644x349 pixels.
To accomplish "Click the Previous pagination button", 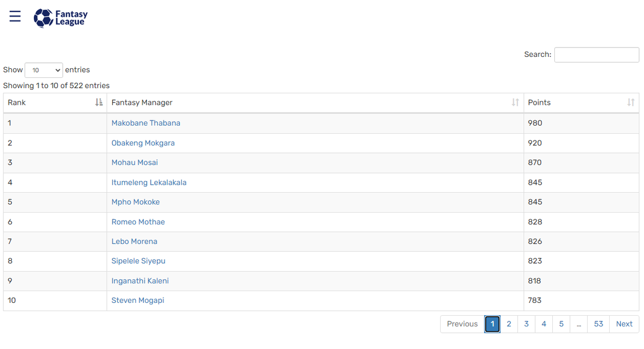I will point(462,324).
